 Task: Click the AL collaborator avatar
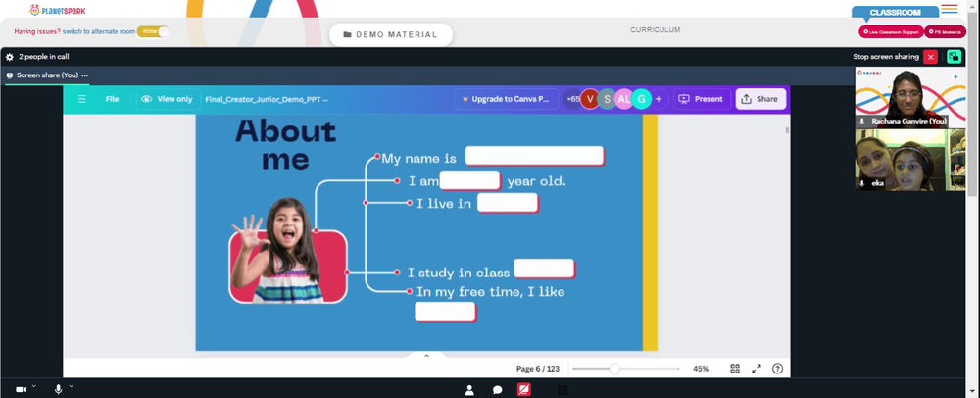coord(623,99)
